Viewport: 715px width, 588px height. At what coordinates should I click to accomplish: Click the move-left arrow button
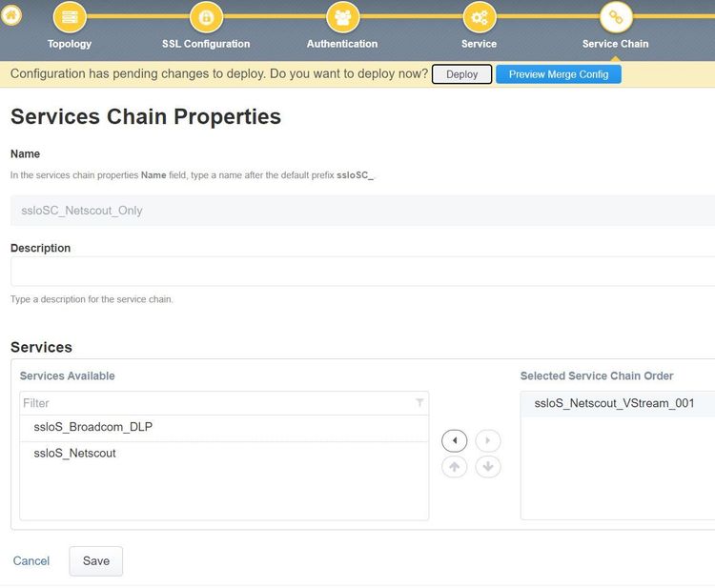pyautogui.click(x=455, y=441)
